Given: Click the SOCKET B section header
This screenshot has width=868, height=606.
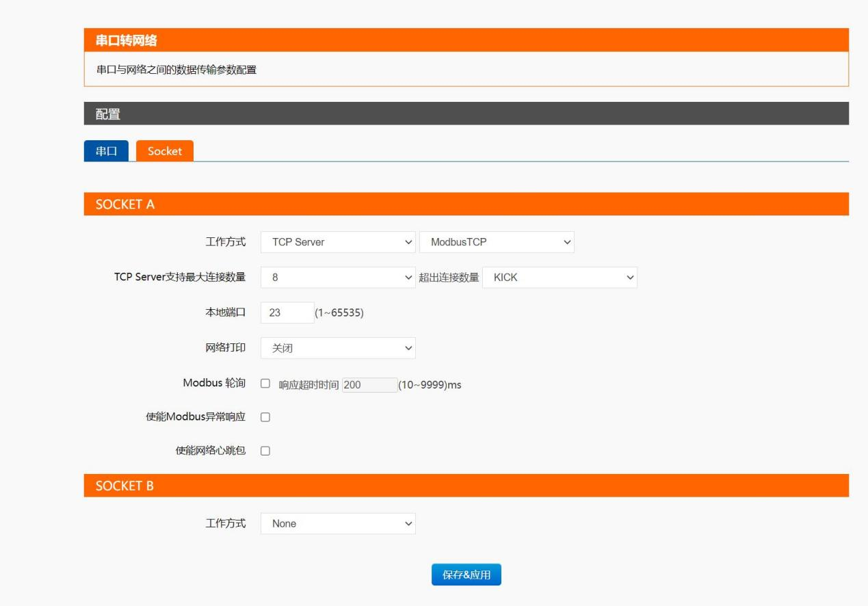Looking at the screenshot, I should pos(125,486).
